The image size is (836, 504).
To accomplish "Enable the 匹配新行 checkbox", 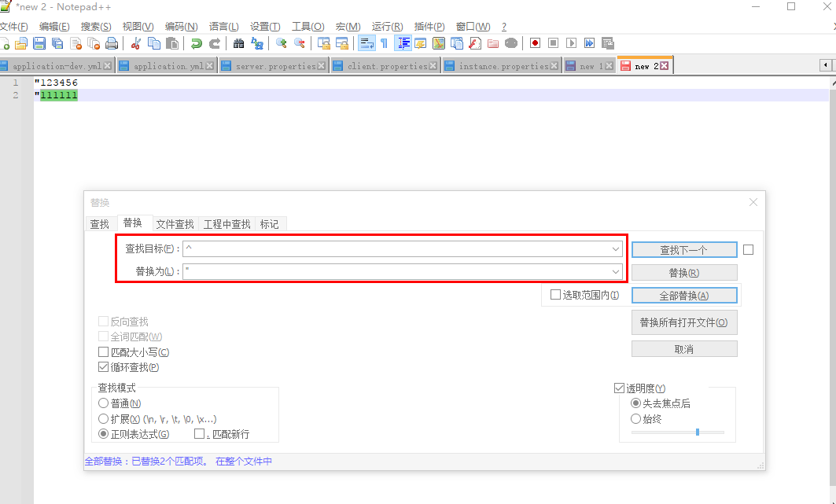I will (x=200, y=434).
